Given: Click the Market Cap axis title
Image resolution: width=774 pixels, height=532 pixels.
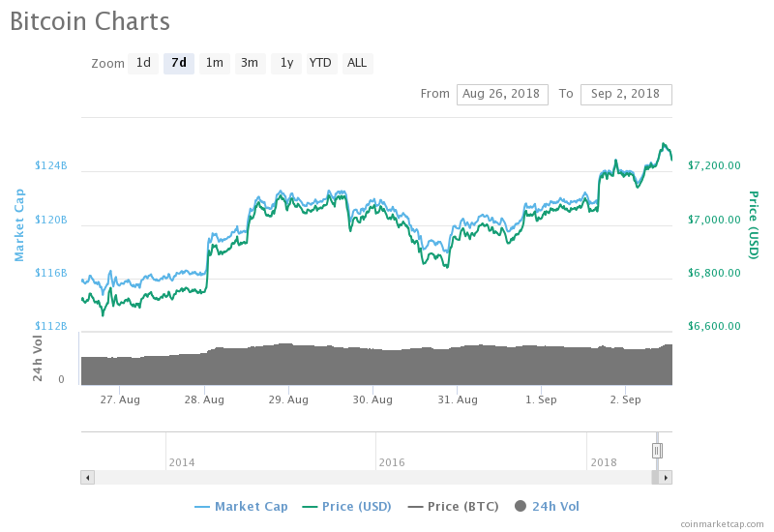Looking at the screenshot, I should tap(18, 225).
